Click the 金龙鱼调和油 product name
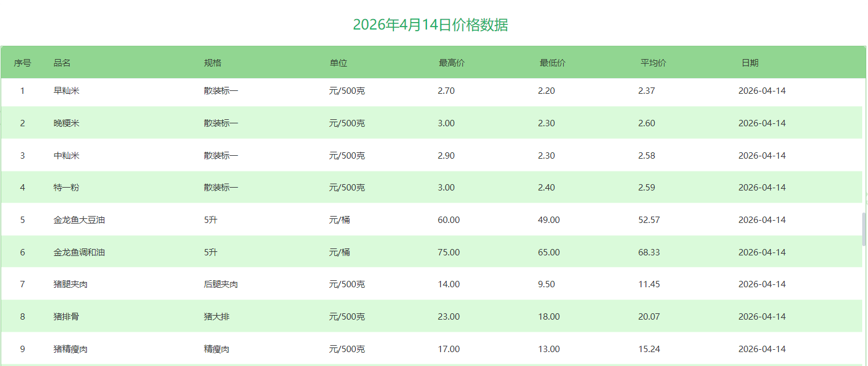The height and width of the screenshot is (366, 868). point(79,252)
